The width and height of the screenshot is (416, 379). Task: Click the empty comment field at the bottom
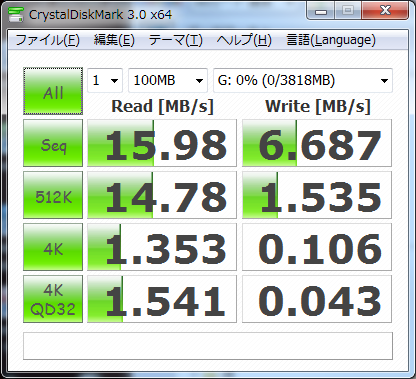208,346
